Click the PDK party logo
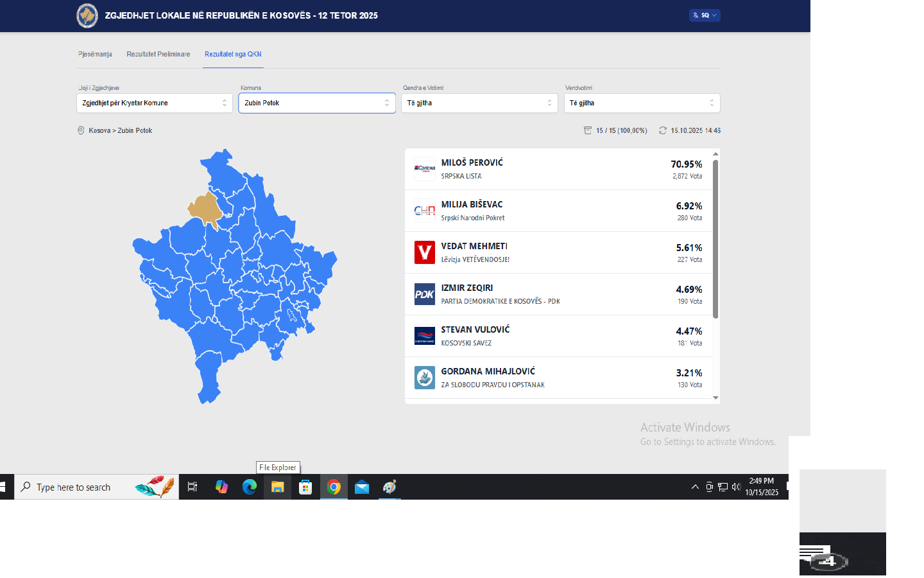 pyautogui.click(x=424, y=294)
